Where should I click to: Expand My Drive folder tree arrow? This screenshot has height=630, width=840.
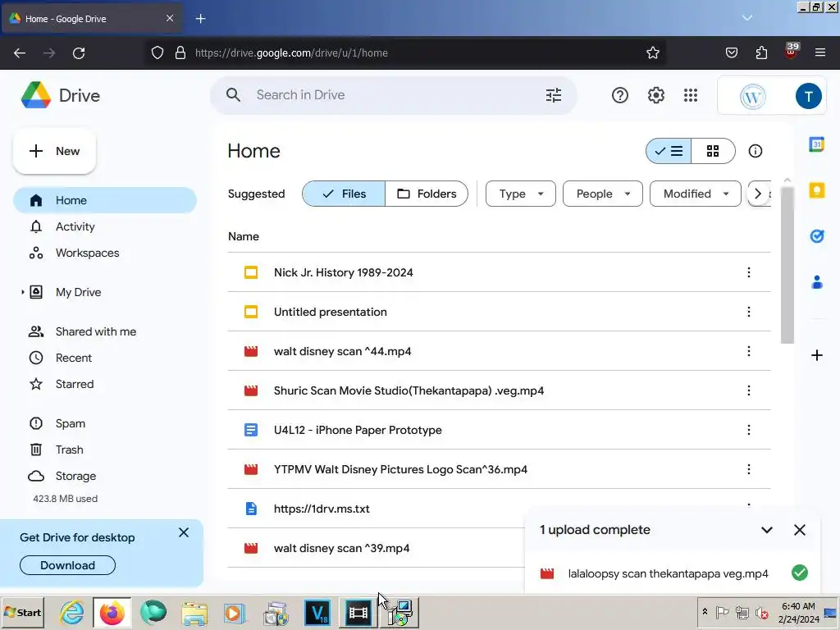point(22,292)
